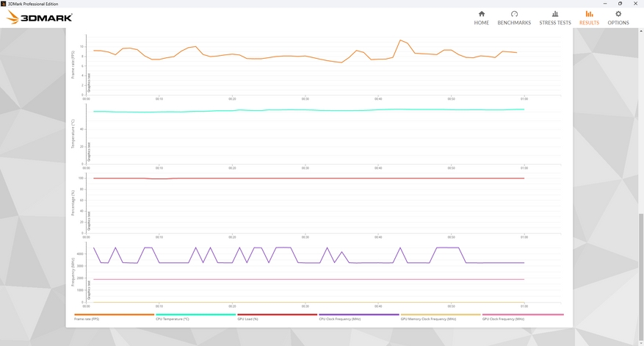Click the yellow GPU Memory Clock color bar
The width and height of the screenshot is (644, 346).
click(441, 314)
